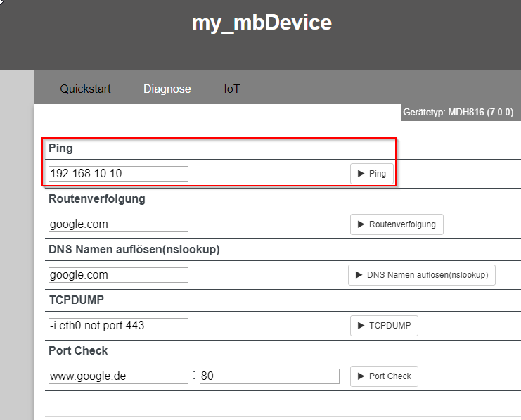
Task: Go to the IoT tab
Action: point(231,89)
